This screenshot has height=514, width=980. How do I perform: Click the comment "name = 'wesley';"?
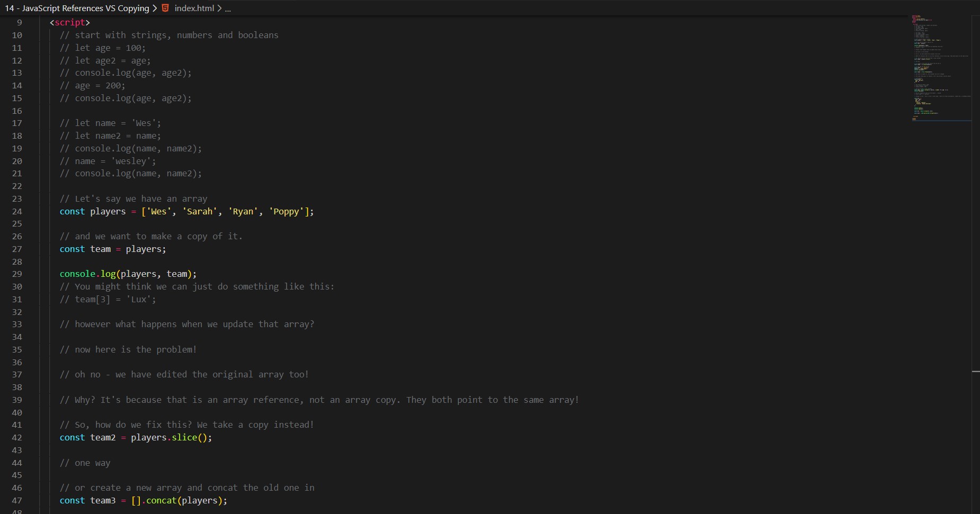[x=108, y=161]
